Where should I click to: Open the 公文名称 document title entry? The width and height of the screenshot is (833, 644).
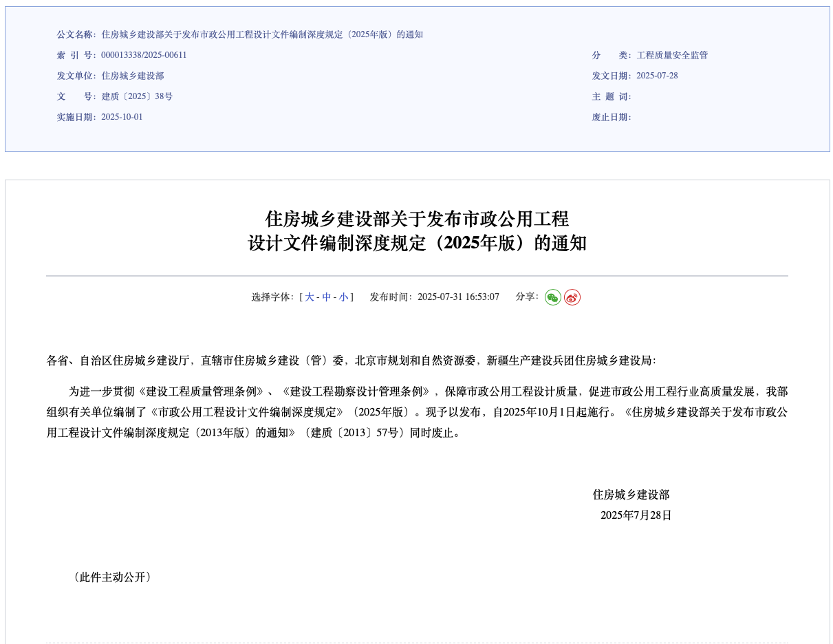pyautogui.click(x=261, y=34)
